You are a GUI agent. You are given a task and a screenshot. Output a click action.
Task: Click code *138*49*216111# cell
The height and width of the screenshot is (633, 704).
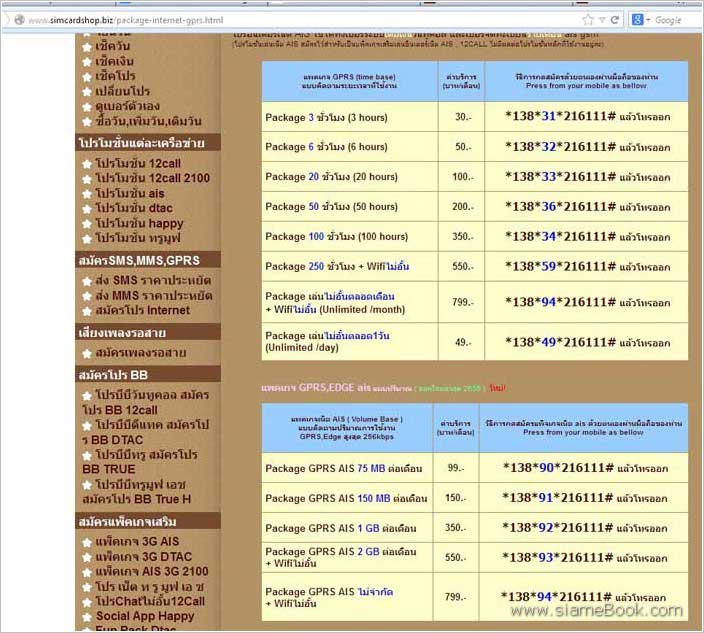coord(586,342)
